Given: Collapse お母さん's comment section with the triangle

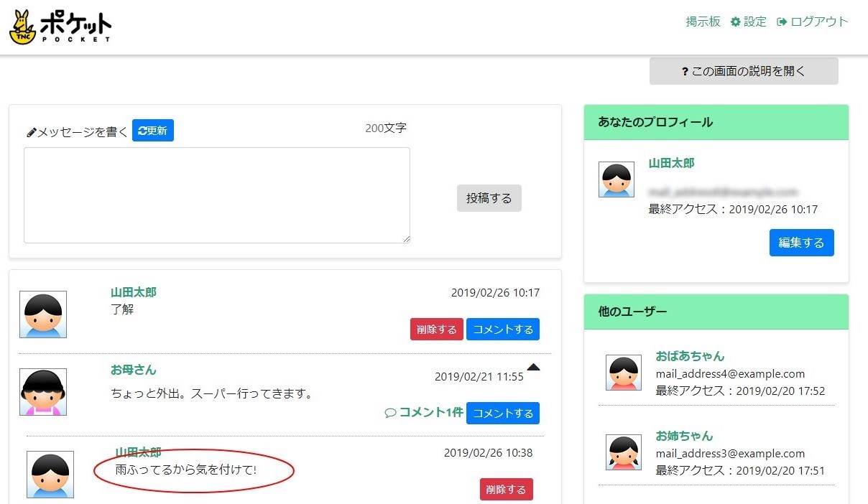Looking at the screenshot, I should pyautogui.click(x=533, y=366).
